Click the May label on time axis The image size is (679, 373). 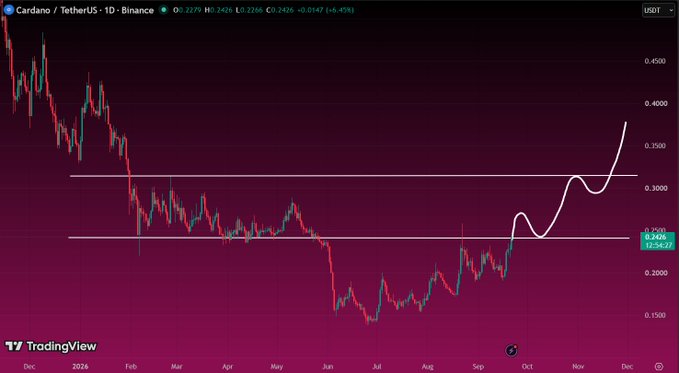tap(277, 367)
